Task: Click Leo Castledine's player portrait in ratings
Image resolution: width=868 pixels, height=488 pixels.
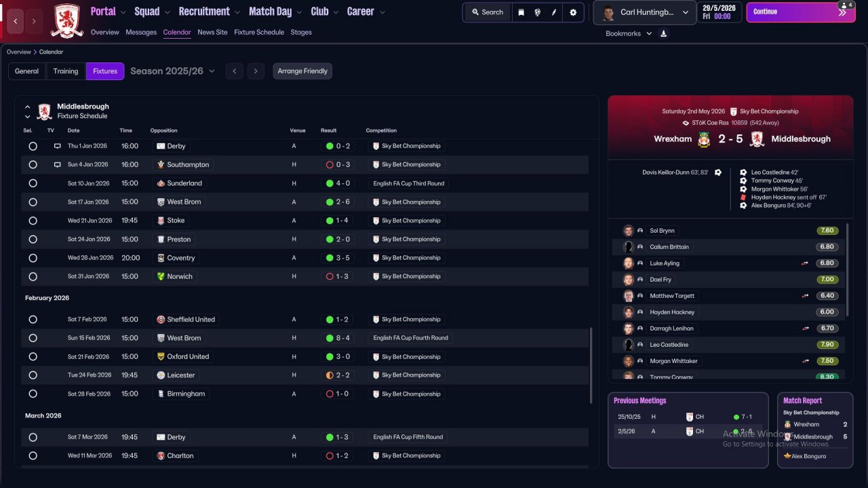Action: [x=628, y=345]
